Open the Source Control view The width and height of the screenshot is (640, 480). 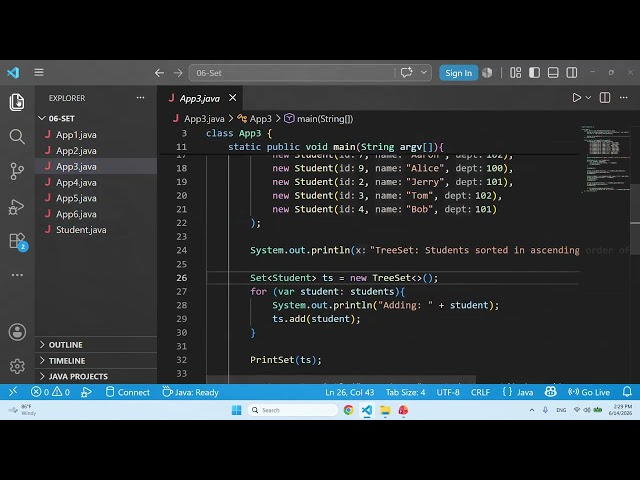[x=17, y=171]
